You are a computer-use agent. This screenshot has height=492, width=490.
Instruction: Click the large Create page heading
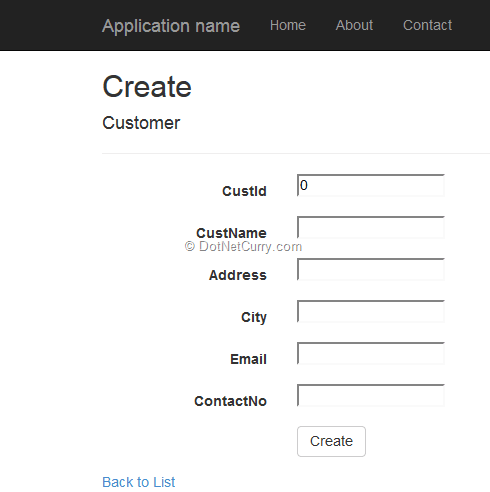(147, 87)
